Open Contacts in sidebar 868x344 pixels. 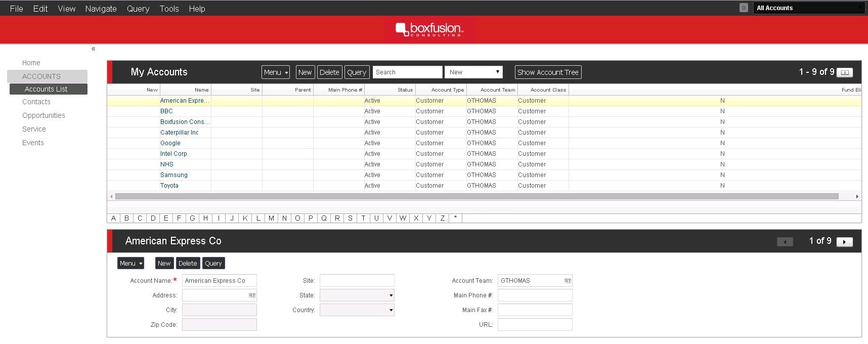point(36,102)
